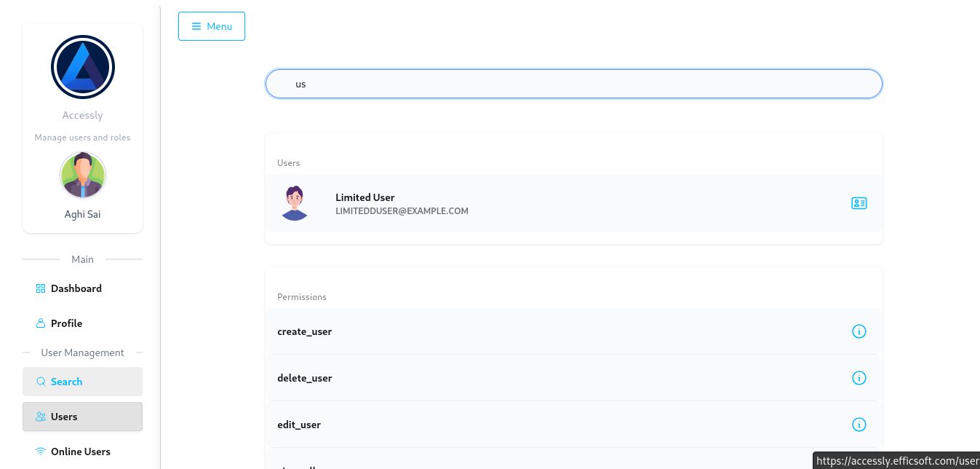Focus the search input containing "us"
Viewport: 980px width, 469px height.
(573, 84)
